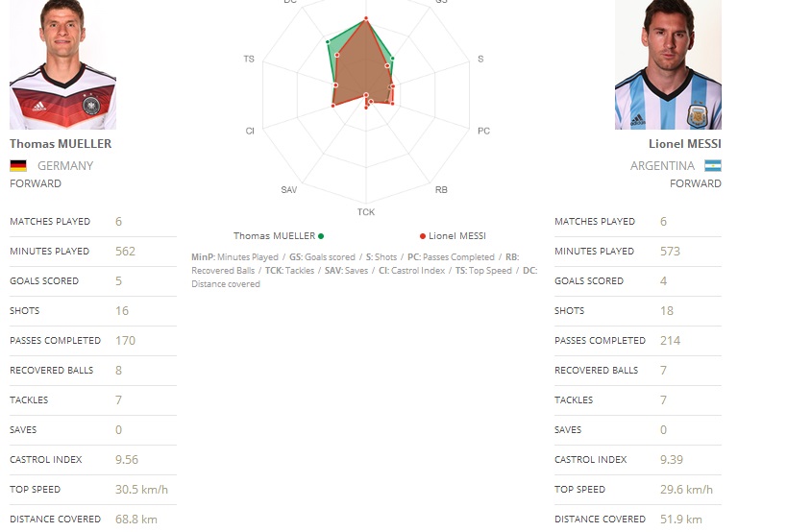
Task: Click the Argentina flag icon
Action: [712, 165]
